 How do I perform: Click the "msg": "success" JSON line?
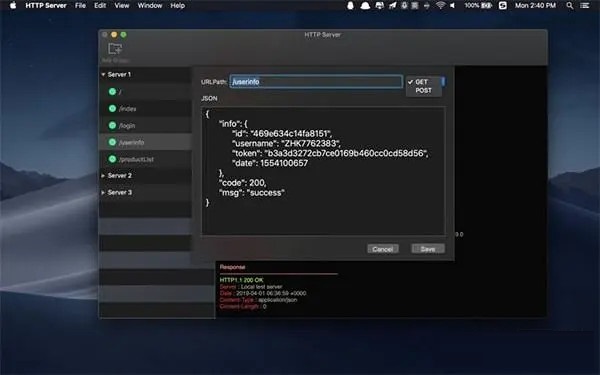252,193
